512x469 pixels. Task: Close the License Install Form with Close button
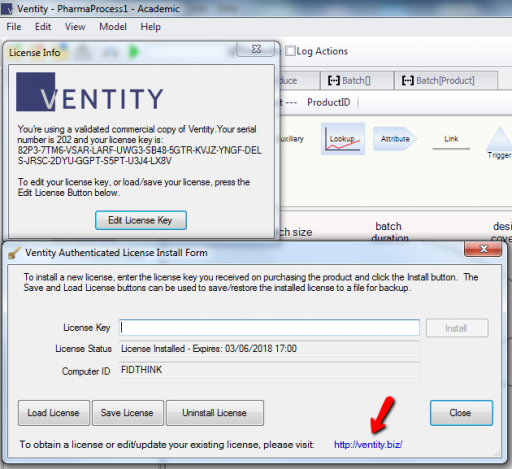[x=461, y=413]
